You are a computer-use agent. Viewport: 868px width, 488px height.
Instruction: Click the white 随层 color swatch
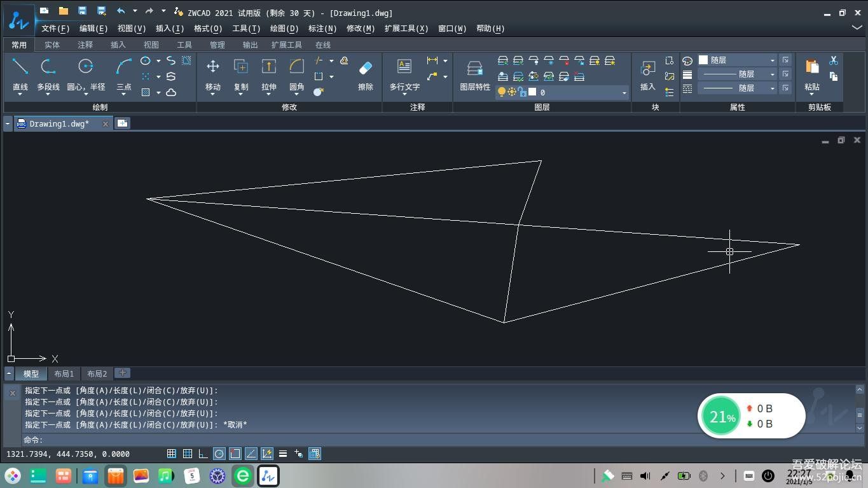pyautogui.click(x=703, y=60)
